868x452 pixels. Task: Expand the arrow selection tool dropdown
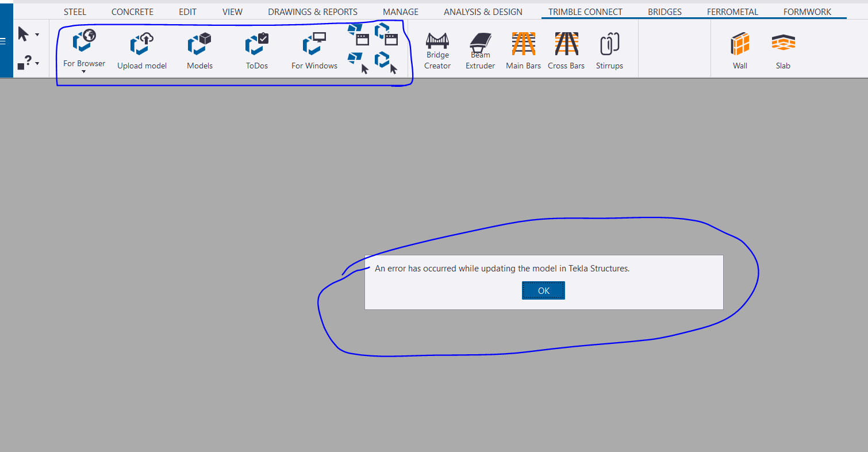point(37,35)
